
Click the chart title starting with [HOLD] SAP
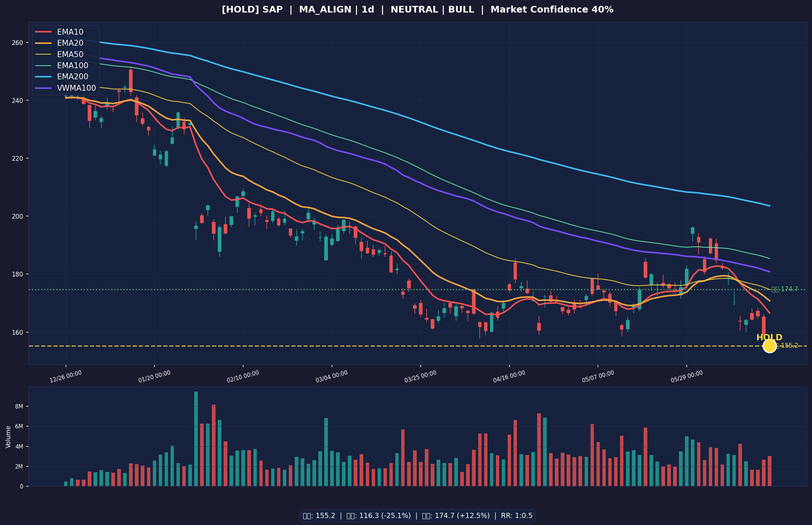417,10
